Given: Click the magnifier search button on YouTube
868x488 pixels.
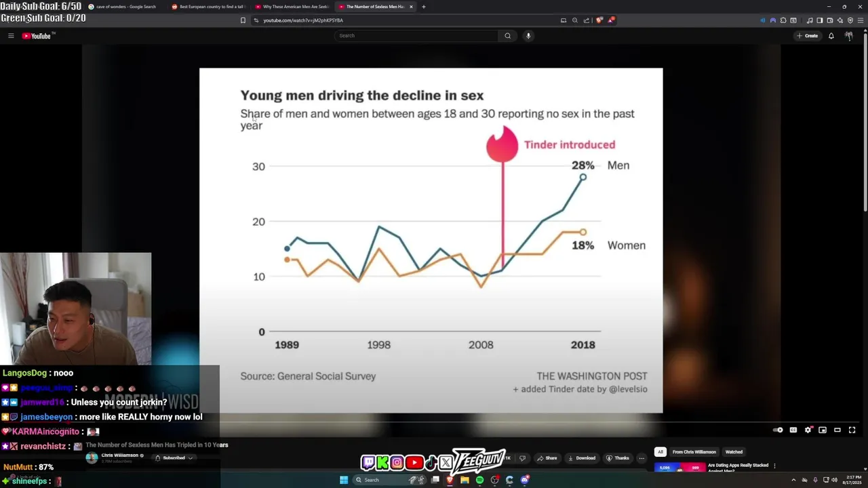Looking at the screenshot, I should pos(507,36).
